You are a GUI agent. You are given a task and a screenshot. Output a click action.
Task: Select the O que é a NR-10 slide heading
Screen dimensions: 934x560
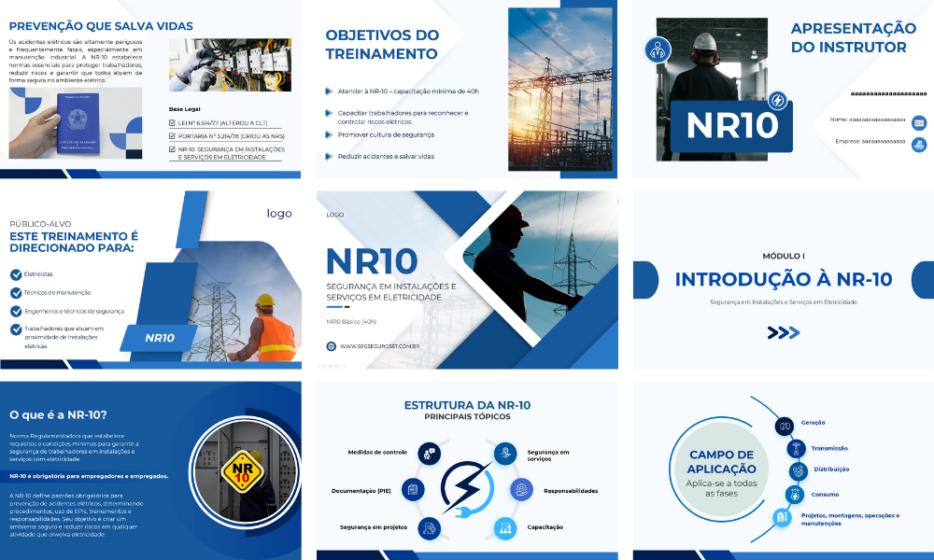click(58, 414)
